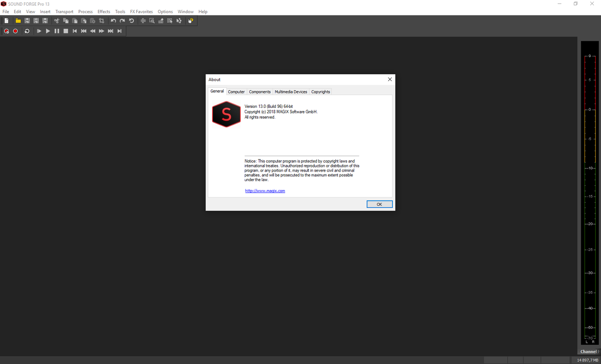The width and height of the screenshot is (601, 364).
Task: Open the Options menu
Action: (165, 12)
